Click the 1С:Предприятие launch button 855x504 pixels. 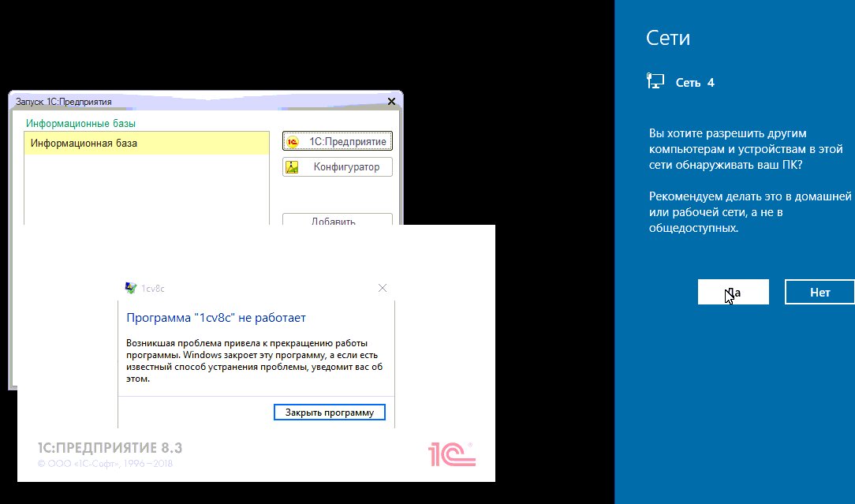click(x=337, y=141)
